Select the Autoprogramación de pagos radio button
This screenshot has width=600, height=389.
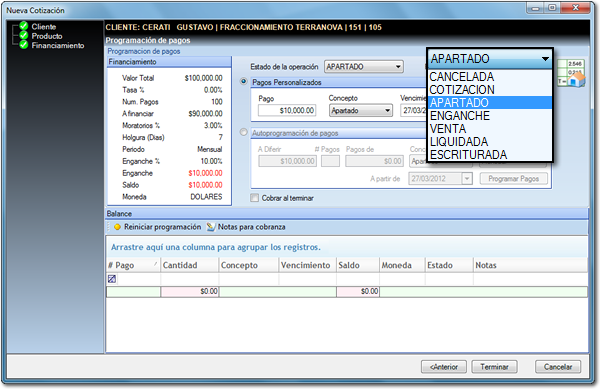[x=243, y=132]
